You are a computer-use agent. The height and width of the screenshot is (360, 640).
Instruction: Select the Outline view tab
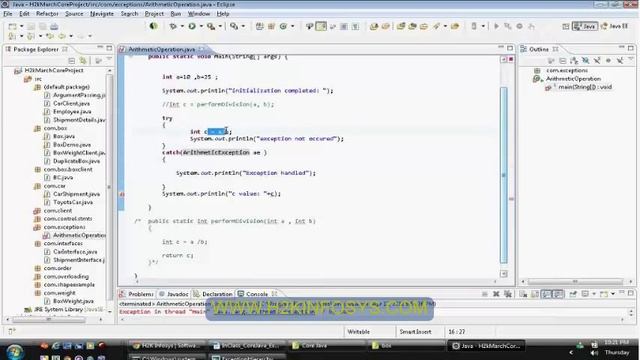click(539, 49)
